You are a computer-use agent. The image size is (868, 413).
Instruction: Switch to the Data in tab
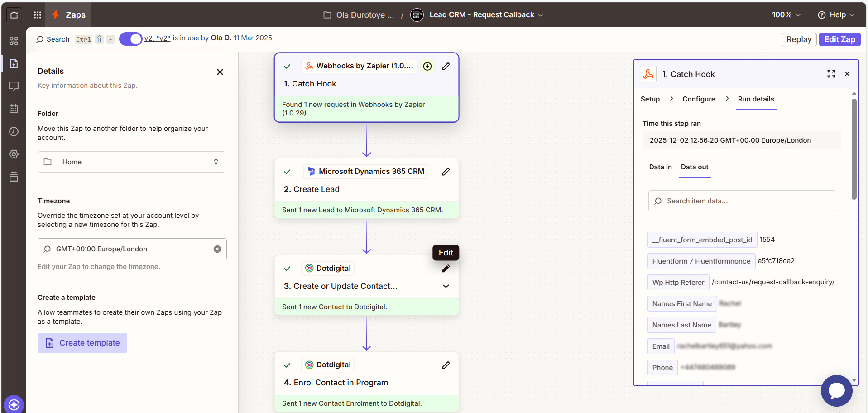click(x=660, y=167)
